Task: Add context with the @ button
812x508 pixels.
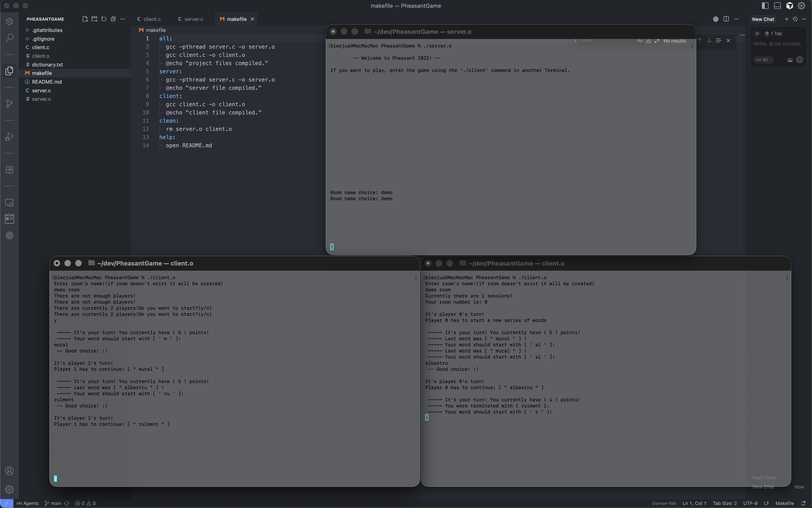Action: click(757, 34)
